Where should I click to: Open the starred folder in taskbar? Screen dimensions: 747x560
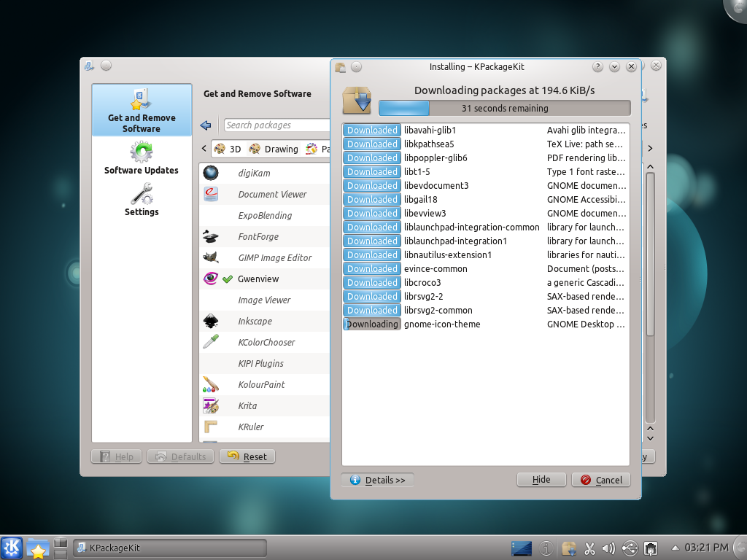coord(38,548)
